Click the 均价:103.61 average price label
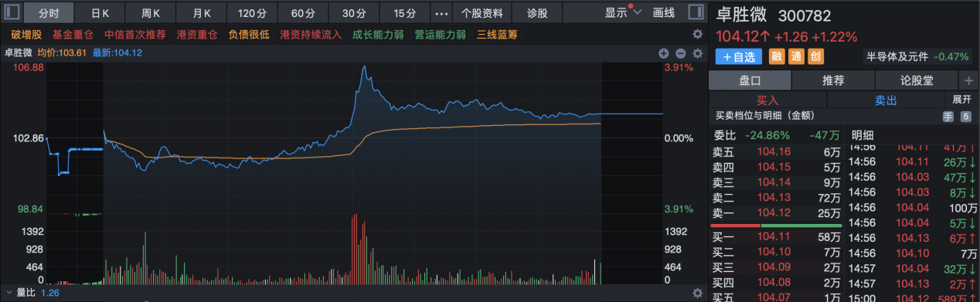The width and height of the screenshot is (980, 302). (x=61, y=53)
